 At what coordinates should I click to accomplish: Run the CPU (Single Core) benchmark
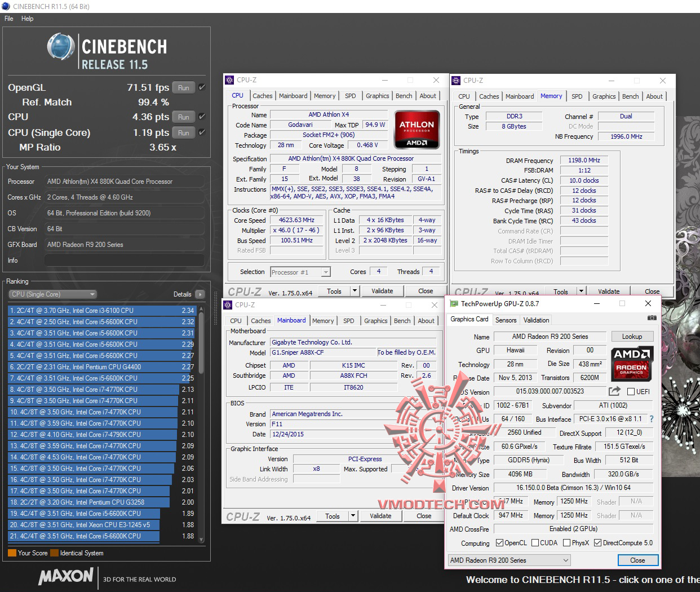pos(184,132)
